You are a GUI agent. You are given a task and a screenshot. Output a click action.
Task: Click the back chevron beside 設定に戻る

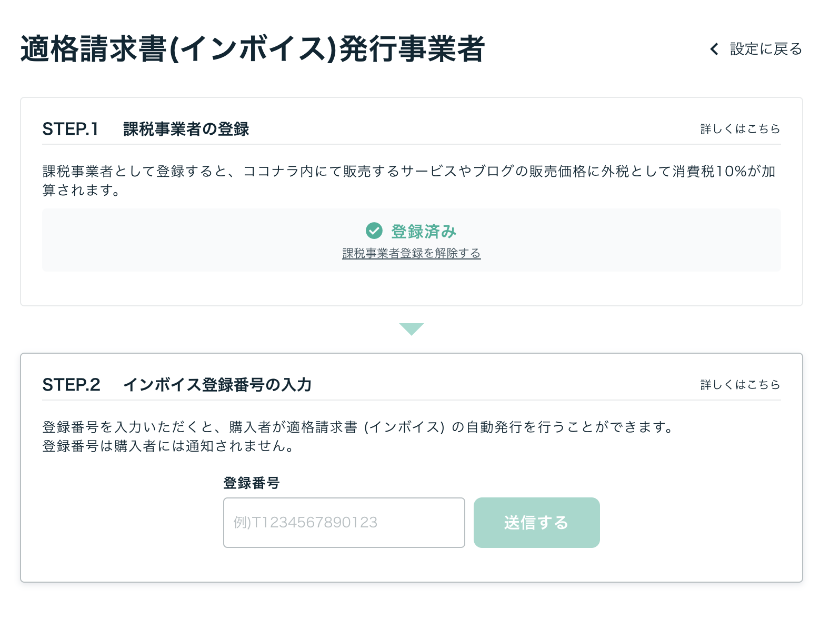click(714, 49)
